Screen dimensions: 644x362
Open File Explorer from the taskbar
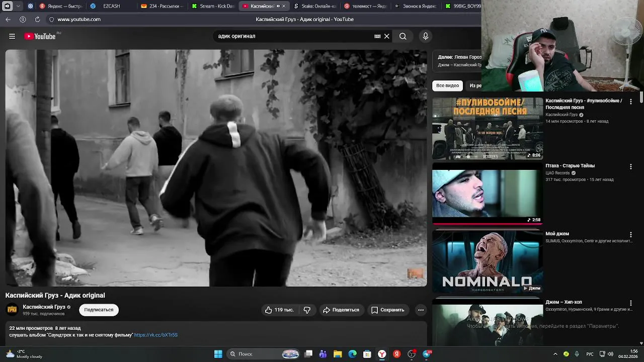pyautogui.click(x=338, y=354)
